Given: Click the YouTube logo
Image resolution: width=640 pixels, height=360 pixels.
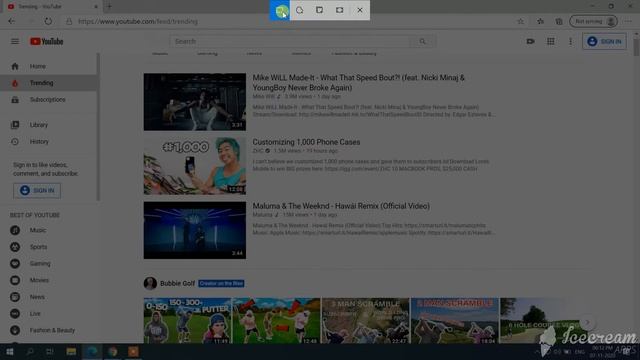Looking at the screenshot, I should pyautogui.click(x=47, y=41).
